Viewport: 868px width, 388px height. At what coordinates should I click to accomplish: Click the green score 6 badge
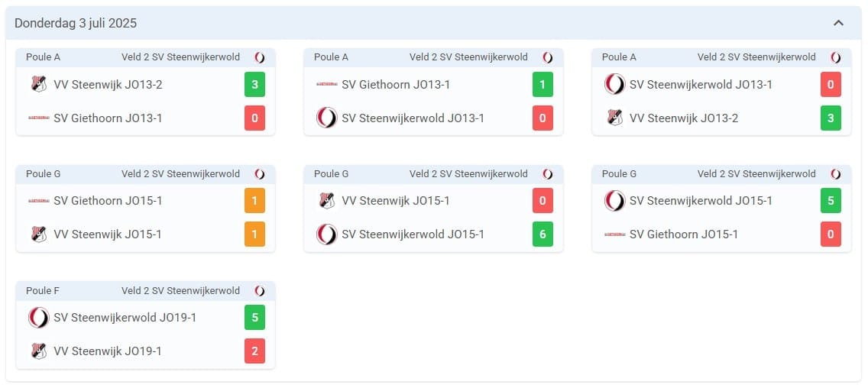(542, 234)
